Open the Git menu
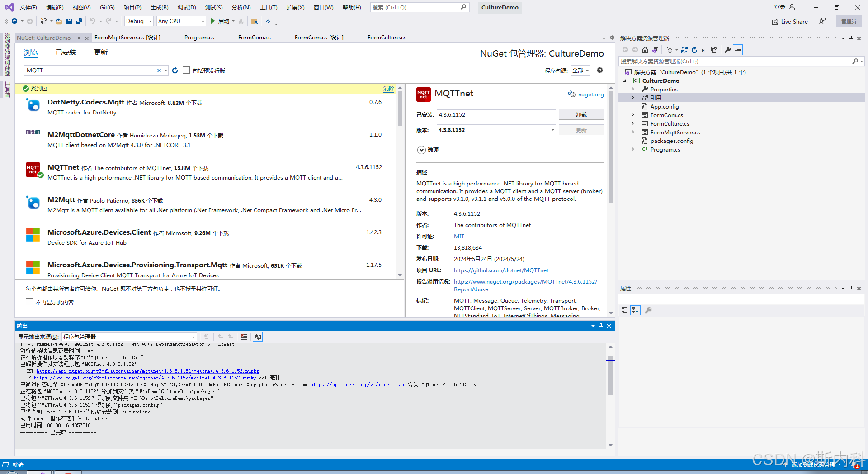The width and height of the screenshot is (868, 474). [107, 8]
